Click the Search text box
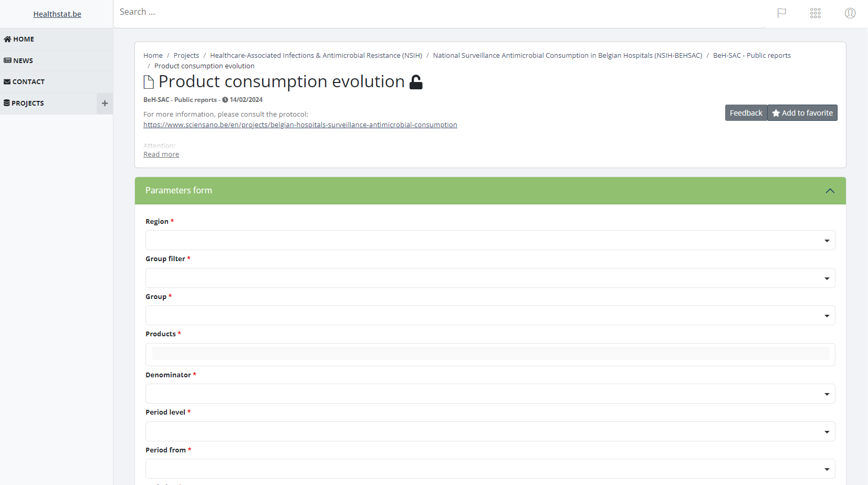Viewport: 868px width, 485px height. (438, 12)
